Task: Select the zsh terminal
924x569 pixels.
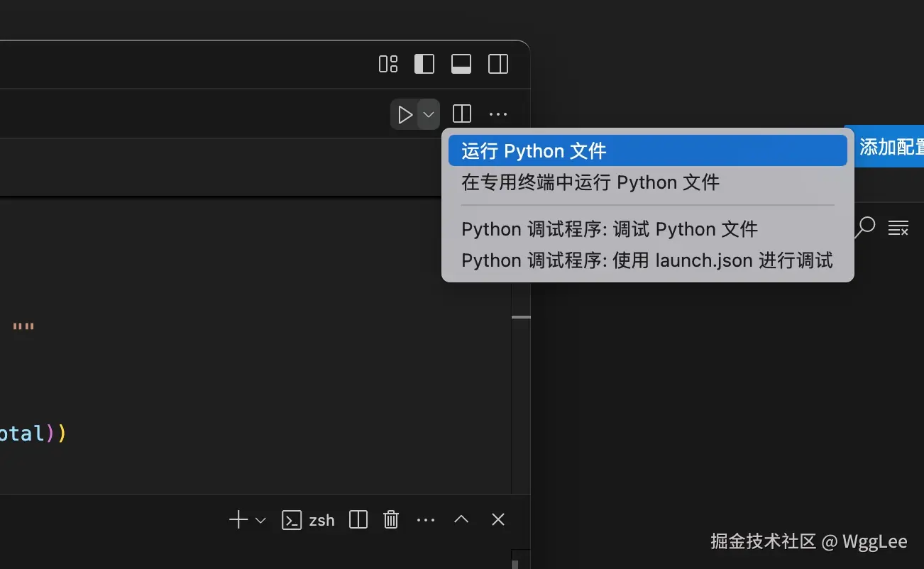Action: (308, 520)
